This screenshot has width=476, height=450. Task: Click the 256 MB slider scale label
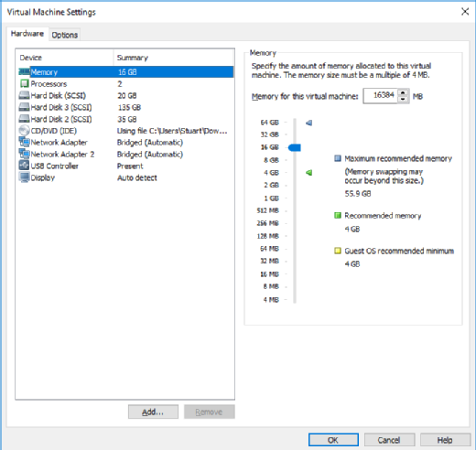(267, 223)
